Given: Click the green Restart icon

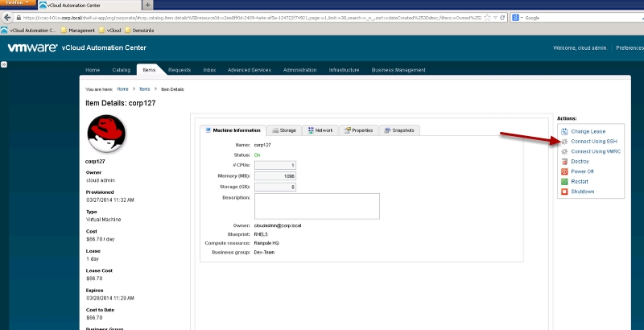Looking at the screenshot, I should tap(564, 181).
